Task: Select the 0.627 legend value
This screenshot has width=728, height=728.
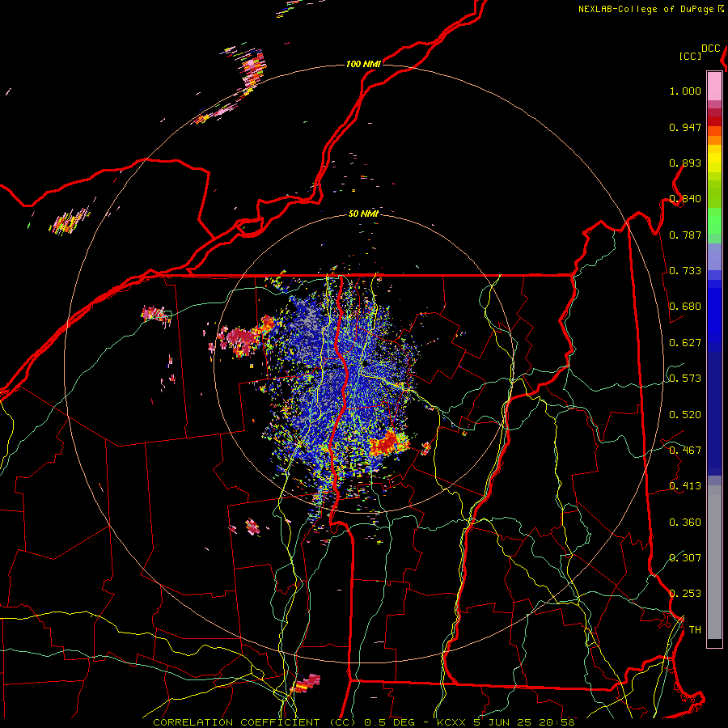Action: 685,342
